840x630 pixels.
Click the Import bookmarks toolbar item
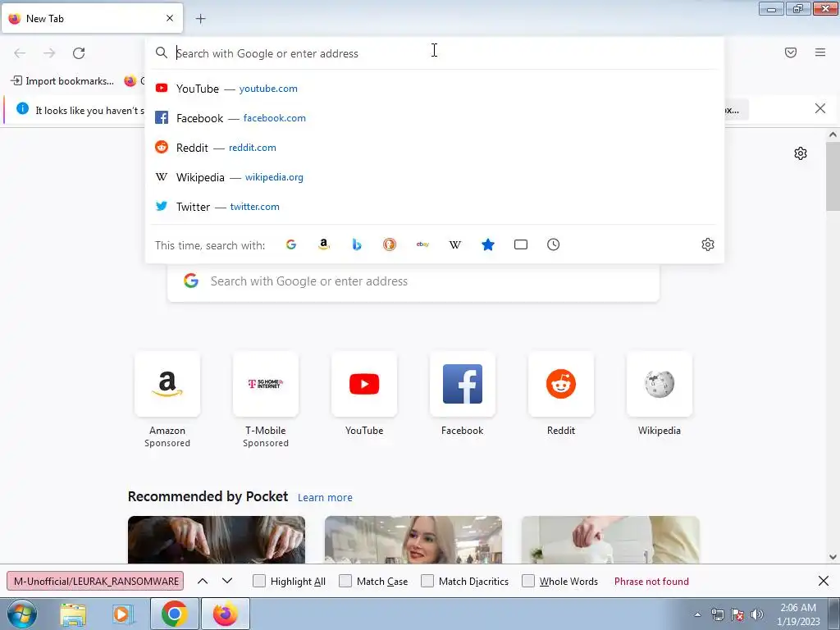click(x=62, y=81)
